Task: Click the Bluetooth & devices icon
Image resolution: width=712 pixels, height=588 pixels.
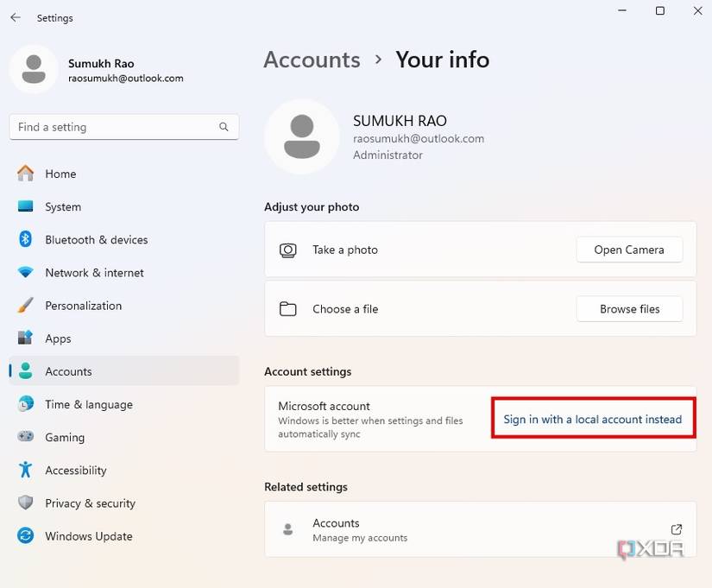Action: click(26, 239)
